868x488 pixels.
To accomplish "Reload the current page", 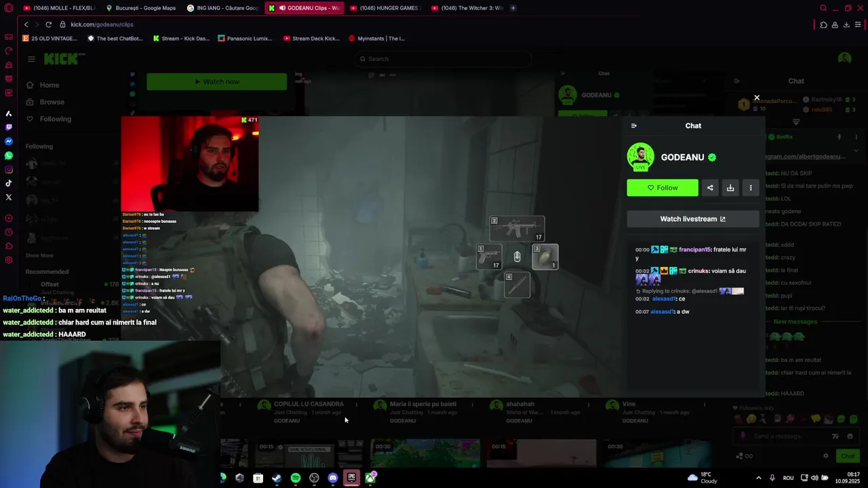I will [x=48, y=24].
